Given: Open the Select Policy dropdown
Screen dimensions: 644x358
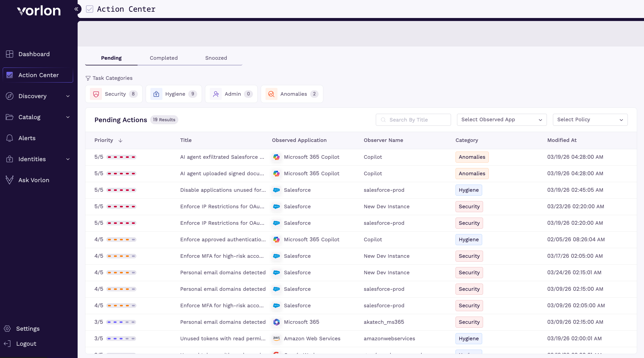Looking at the screenshot, I should click(590, 120).
